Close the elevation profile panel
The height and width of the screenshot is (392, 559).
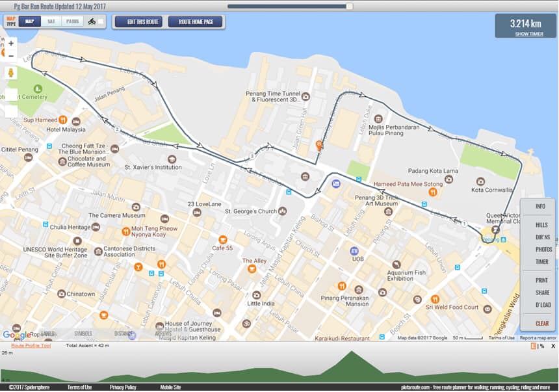tap(553, 346)
